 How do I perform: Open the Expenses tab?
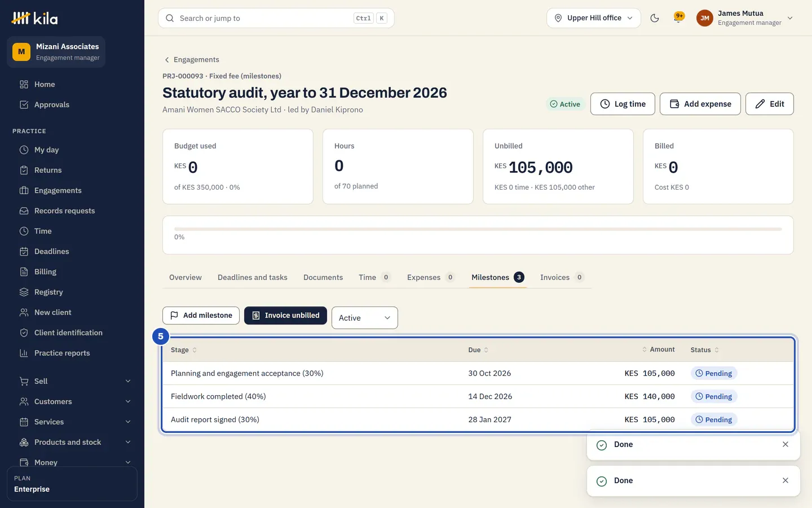431,277
